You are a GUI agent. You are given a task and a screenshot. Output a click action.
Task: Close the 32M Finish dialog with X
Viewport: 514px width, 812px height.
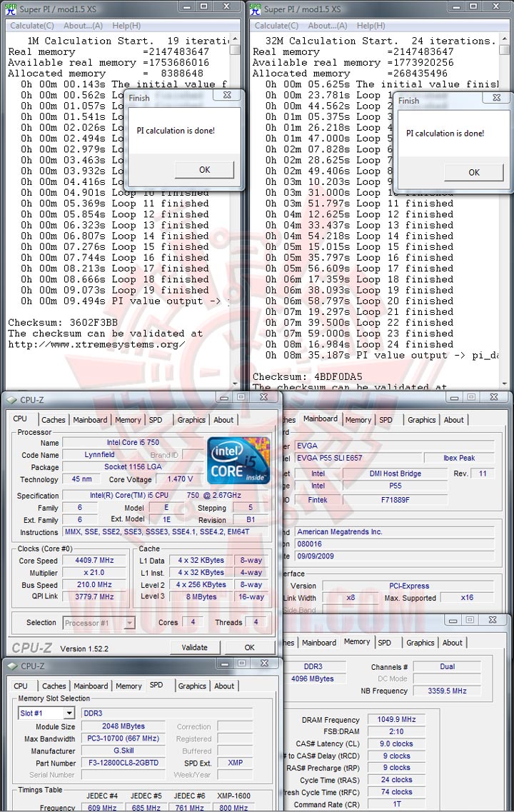tap(496, 97)
